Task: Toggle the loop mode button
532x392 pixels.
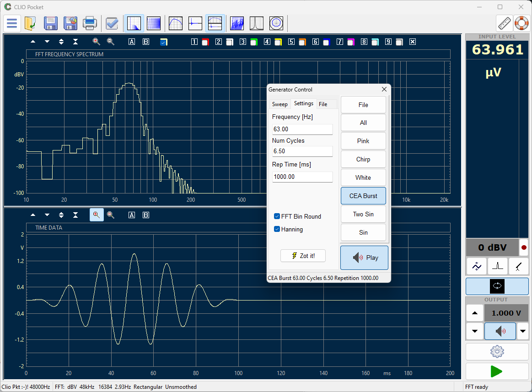Action: pyautogui.click(x=497, y=286)
